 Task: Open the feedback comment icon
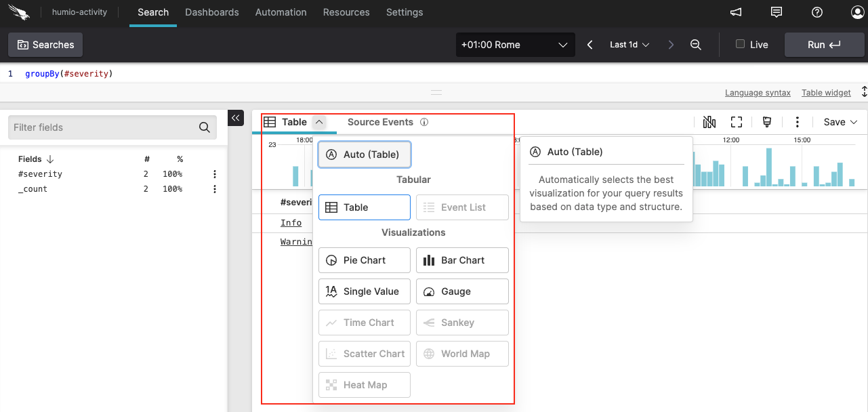(777, 12)
